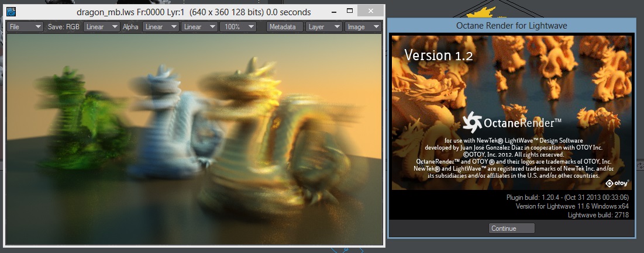
Task: Open the Save RGB Linear color space dropdown
Action: tap(101, 27)
